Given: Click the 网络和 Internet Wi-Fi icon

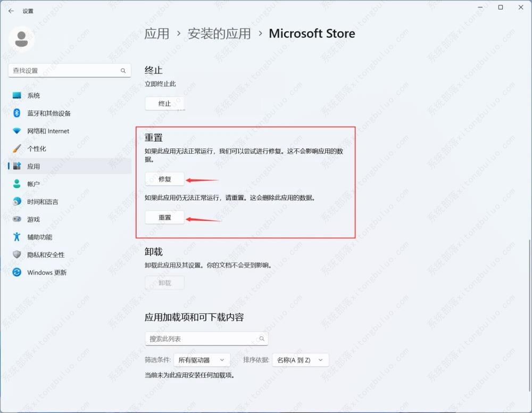Looking at the screenshot, I should point(17,131).
